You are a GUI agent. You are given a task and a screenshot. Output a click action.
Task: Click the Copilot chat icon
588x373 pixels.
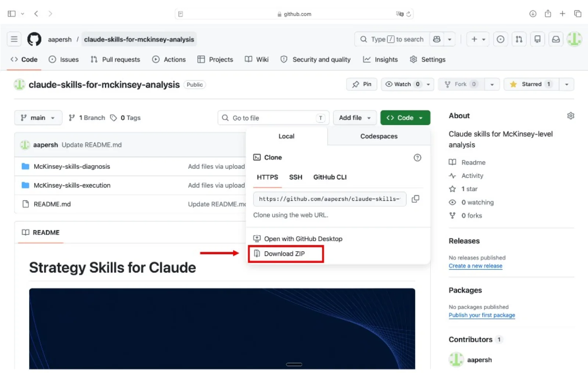[437, 39]
